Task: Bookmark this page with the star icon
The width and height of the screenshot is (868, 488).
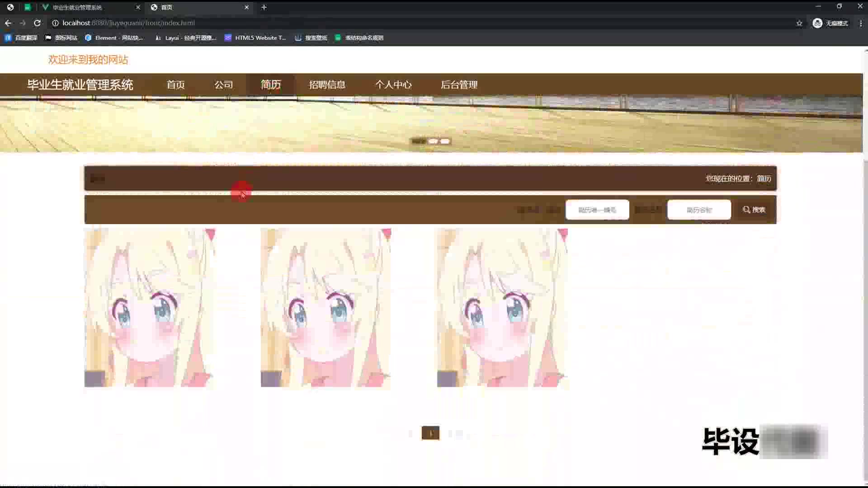Action: click(799, 23)
